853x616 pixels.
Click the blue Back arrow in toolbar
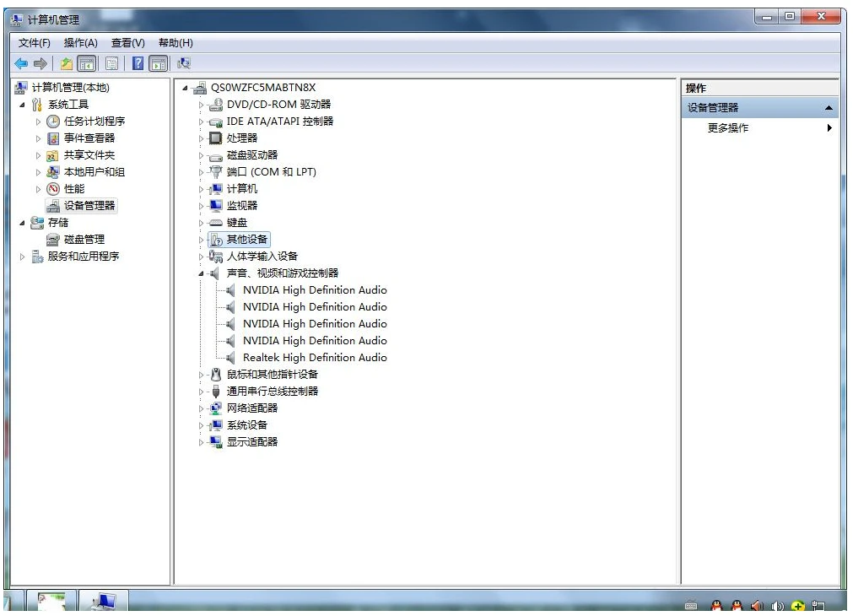point(21,63)
